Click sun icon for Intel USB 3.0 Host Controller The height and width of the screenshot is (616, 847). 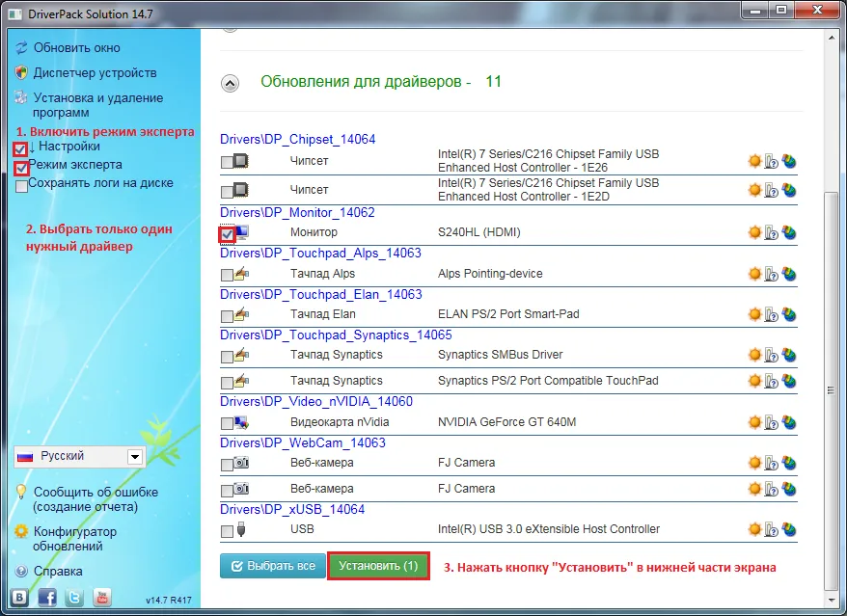(754, 529)
